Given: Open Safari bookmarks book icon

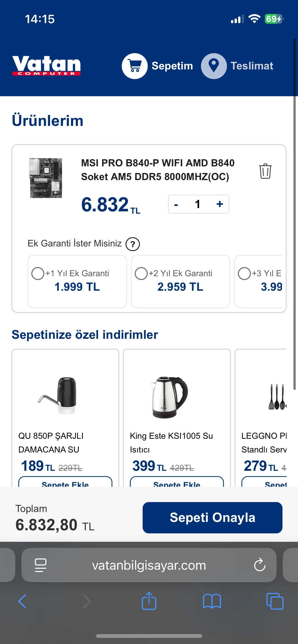Looking at the screenshot, I should coord(212,601).
